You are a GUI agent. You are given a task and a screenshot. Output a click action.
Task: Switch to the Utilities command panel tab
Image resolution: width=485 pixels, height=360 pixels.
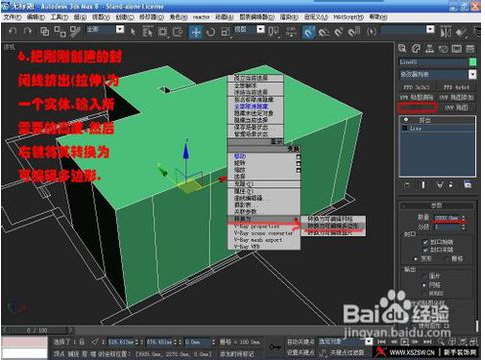470,49
